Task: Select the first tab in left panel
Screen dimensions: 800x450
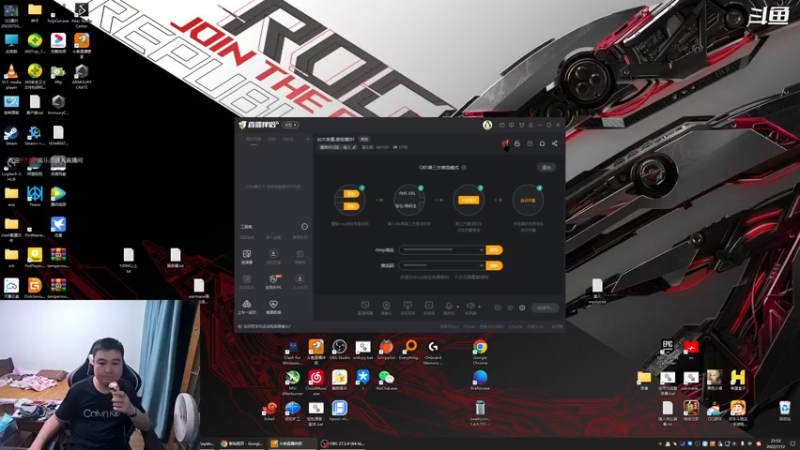Action: tap(254, 139)
